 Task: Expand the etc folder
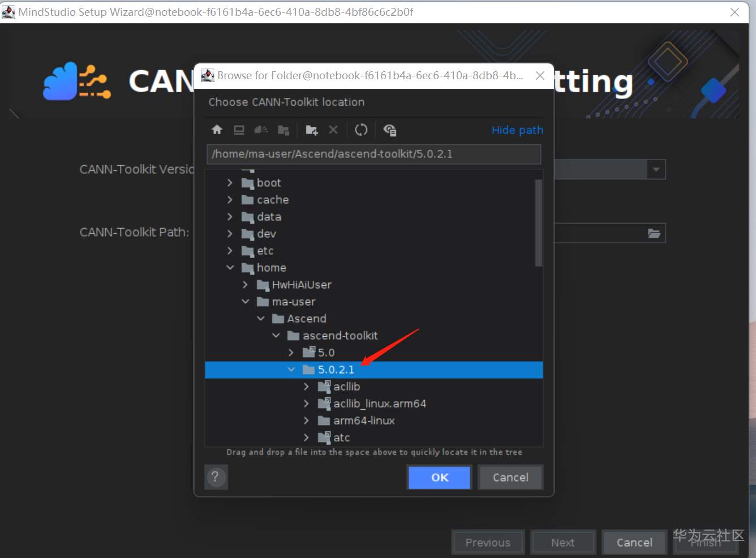click(229, 251)
